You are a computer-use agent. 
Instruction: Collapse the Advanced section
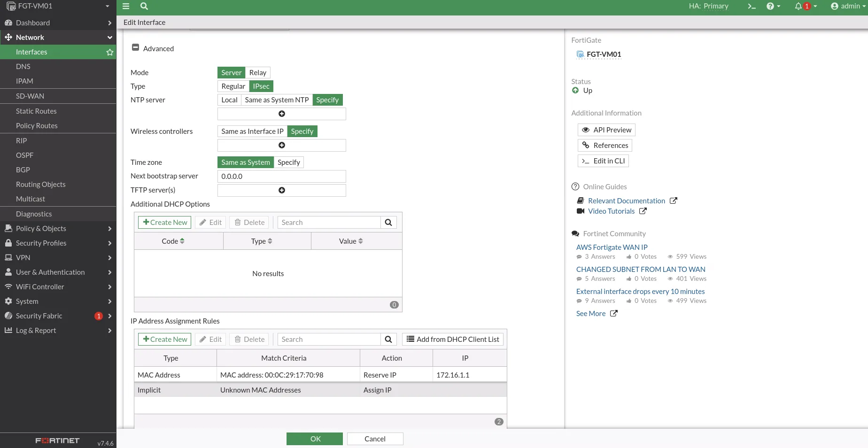tap(136, 48)
